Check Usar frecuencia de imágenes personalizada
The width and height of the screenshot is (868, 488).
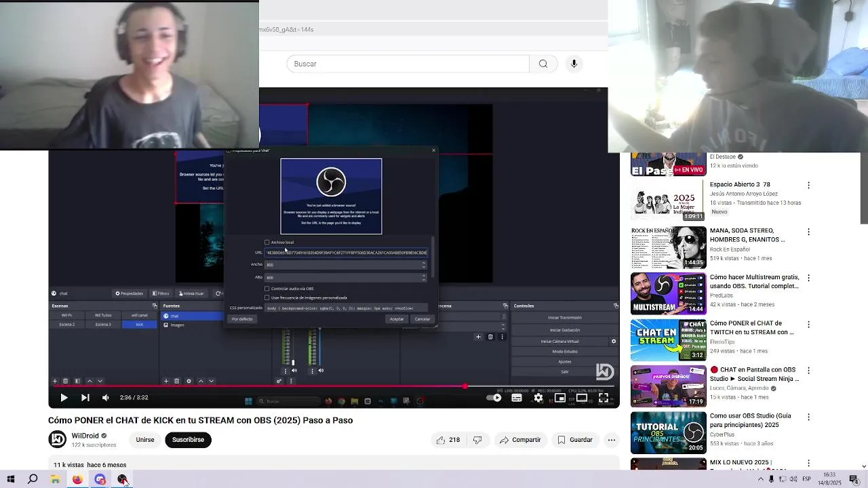point(267,298)
